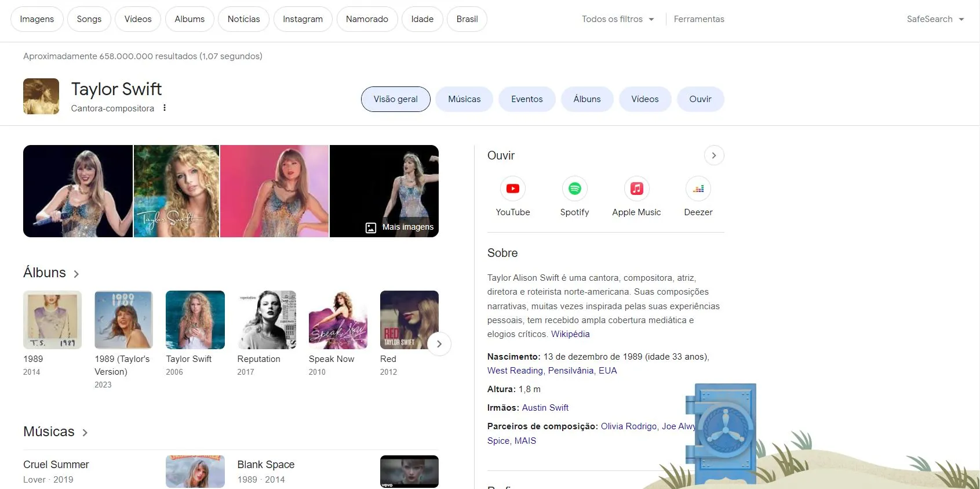The width and height of the screenshot is (980, 489).
Task: Open Spotify listening icon
Action: (x=574, y=189)
